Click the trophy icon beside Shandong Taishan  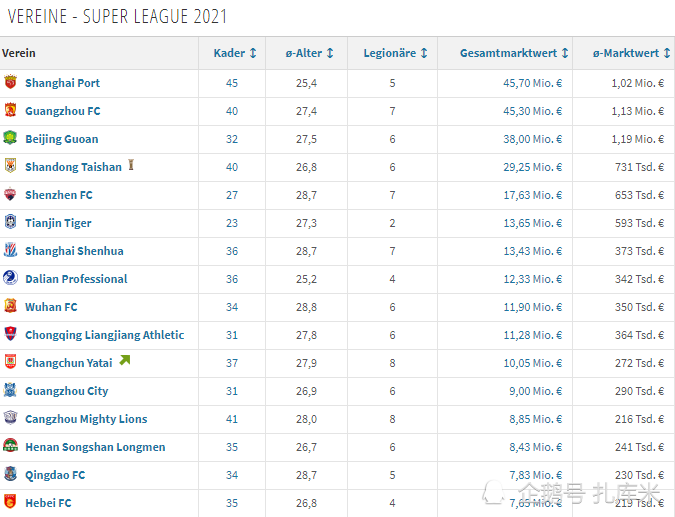(131, 165)
